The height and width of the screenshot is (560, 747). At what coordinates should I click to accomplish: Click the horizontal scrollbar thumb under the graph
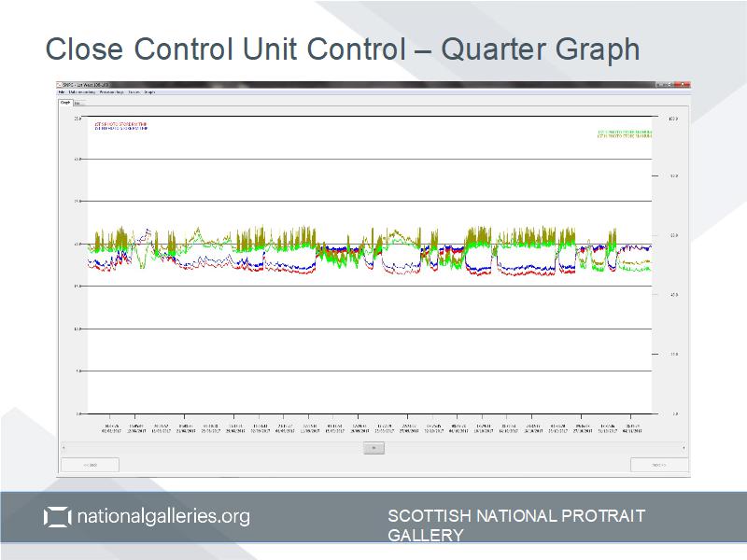pyautogui.click(x=373, y=447)
